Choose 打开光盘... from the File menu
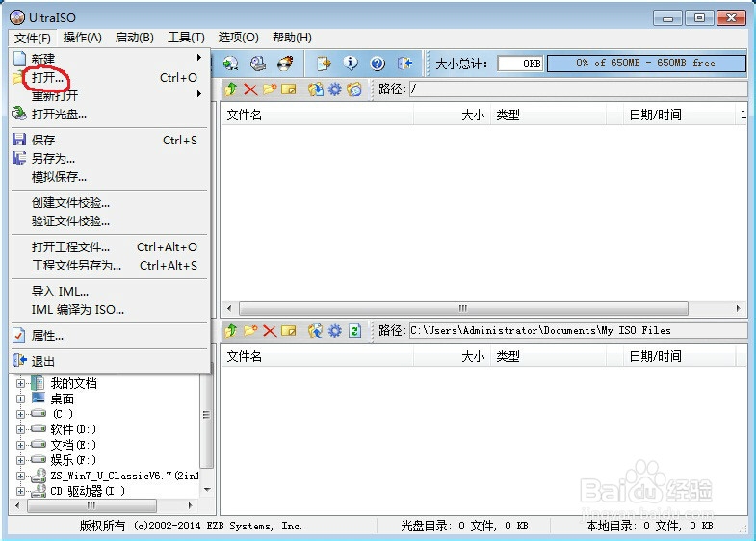Screen dimensions: 756x541 110,115
